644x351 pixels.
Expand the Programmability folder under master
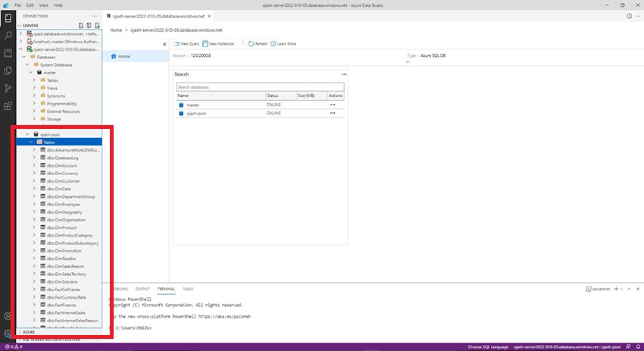tap(34, 104)
